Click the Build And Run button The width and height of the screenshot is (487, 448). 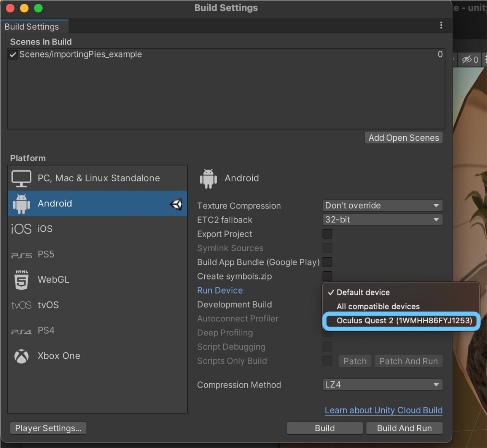[x=404, y=428]
